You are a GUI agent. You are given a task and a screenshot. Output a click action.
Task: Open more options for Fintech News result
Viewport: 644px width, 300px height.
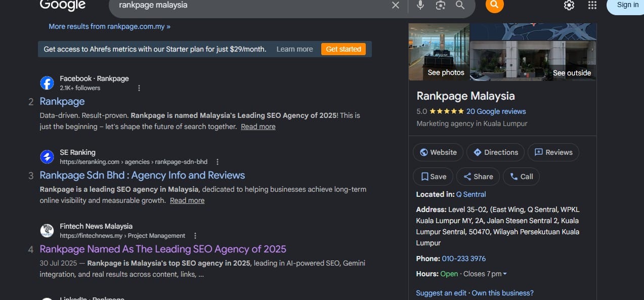pyautogui.click(x=195, y=236)
